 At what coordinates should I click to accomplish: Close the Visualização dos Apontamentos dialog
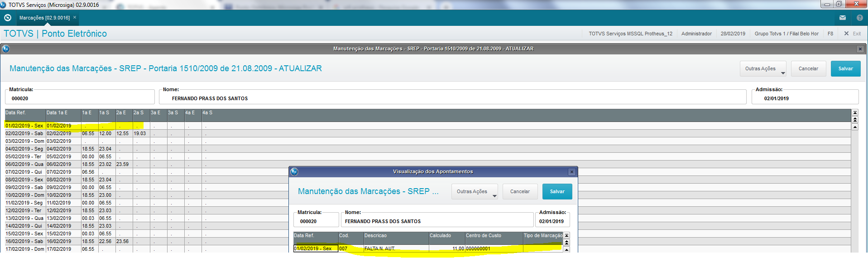tap(572, 172)
